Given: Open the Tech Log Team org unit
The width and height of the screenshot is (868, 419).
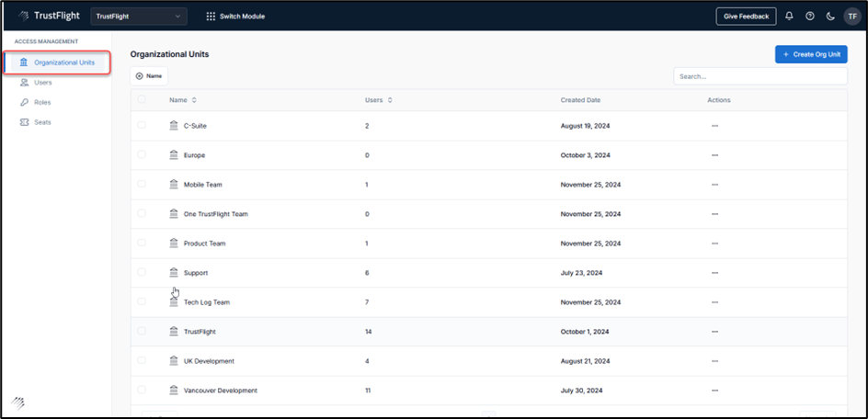Looking at the screenshot, I should (x=207, y=302).
